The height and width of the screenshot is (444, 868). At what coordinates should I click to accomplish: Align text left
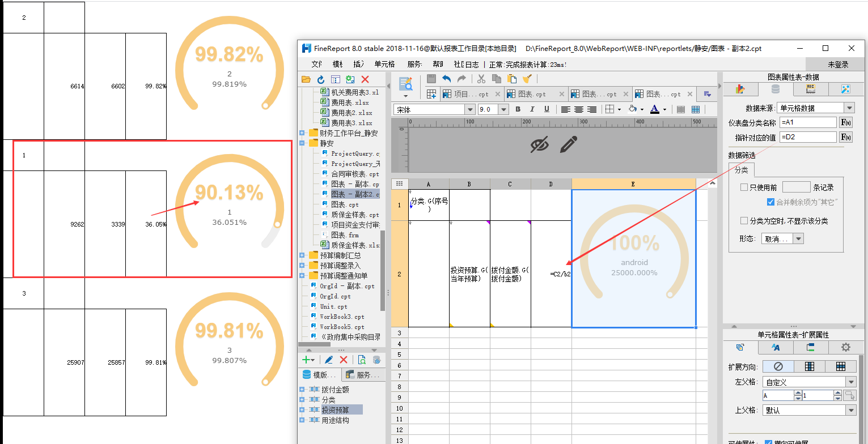click(566, 109)
